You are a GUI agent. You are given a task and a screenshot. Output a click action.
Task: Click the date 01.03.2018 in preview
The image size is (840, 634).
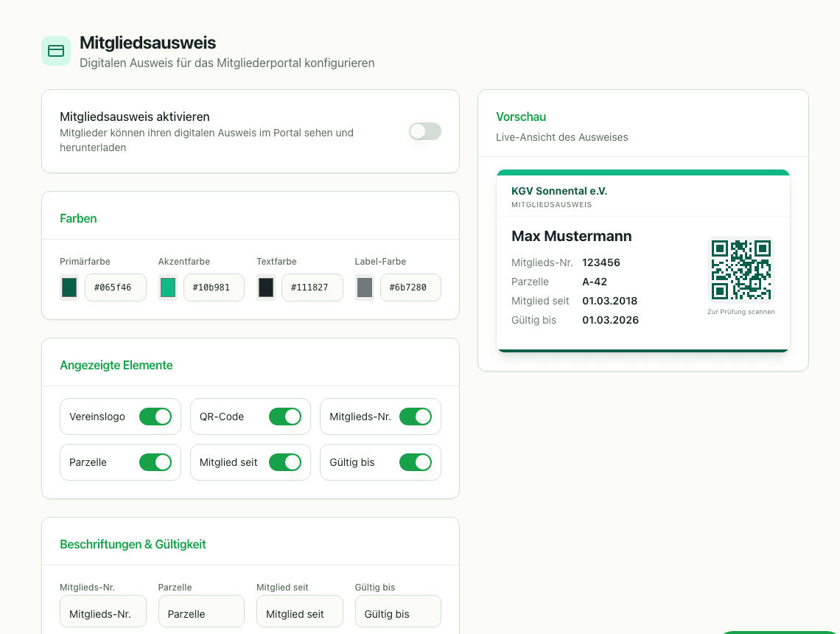[x=609, y=301]
